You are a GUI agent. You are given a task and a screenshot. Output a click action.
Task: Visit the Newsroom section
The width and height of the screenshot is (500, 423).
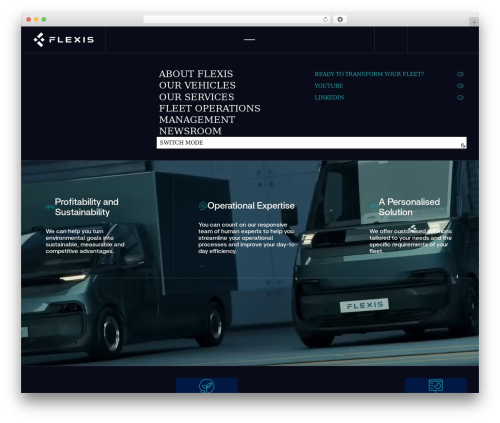190,131
